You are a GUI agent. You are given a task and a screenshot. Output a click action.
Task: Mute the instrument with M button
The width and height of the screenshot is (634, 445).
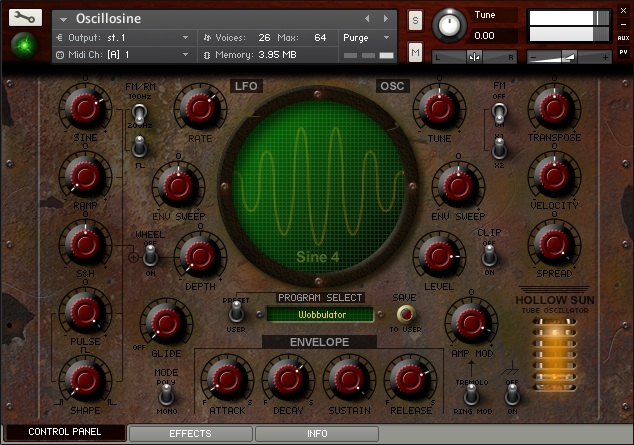pyautogui.click(x=415, y=51)
